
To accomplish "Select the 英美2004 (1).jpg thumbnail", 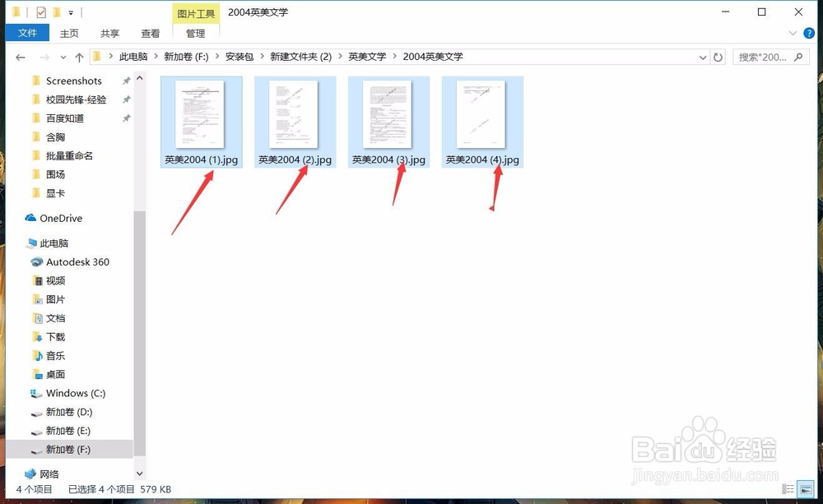I will [201, 115].
